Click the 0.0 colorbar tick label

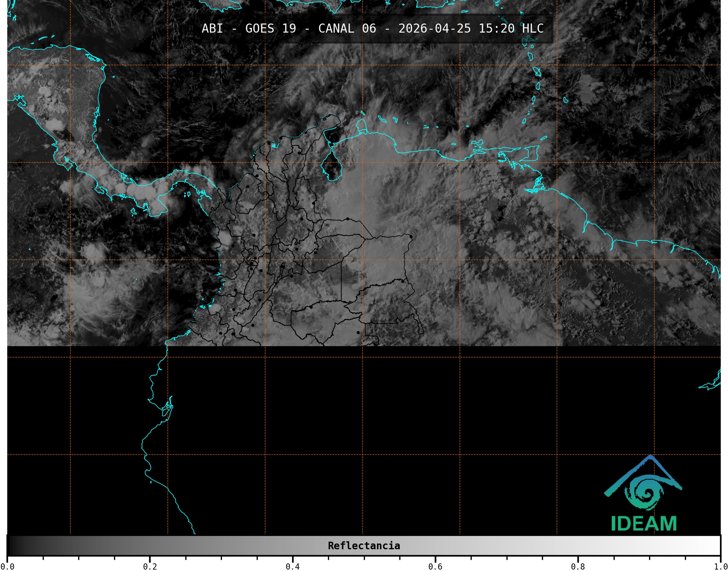pos(7,567)
